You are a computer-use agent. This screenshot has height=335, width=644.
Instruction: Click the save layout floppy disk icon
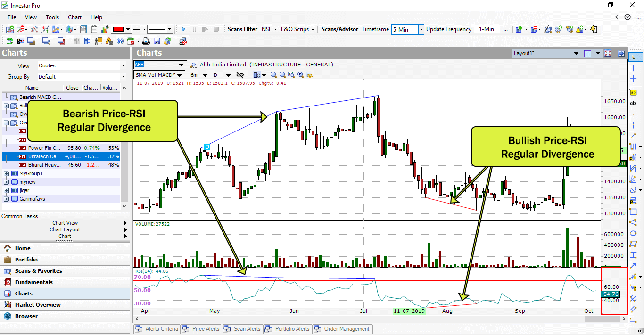tap(157, 41)
